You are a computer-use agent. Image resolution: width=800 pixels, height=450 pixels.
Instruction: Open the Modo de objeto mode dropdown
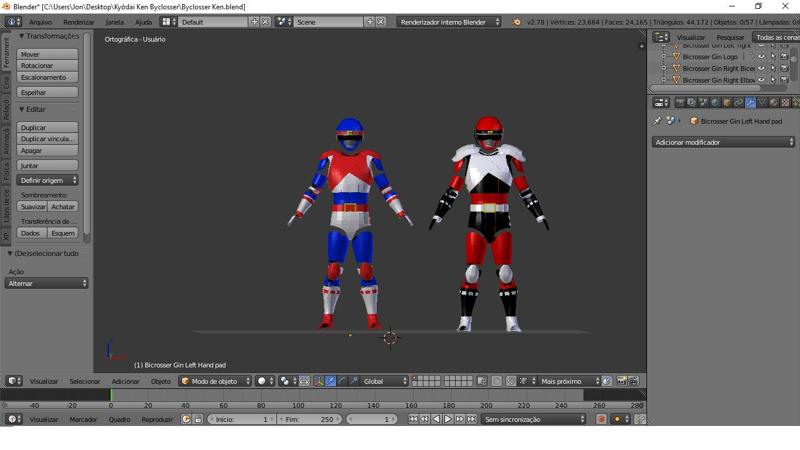pyautogui.click(x=215, y=381)
